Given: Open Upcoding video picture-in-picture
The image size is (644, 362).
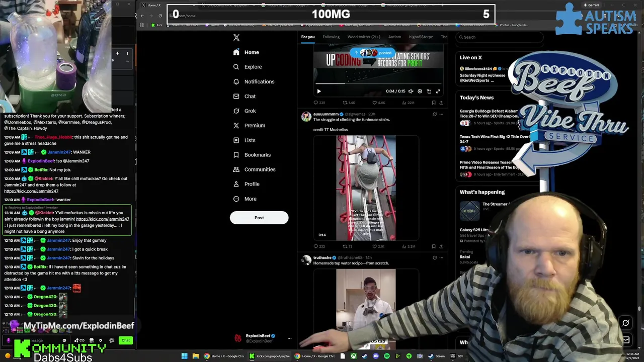Looking at the screenshot, I should pyautogui.click(x=429, y=92).
